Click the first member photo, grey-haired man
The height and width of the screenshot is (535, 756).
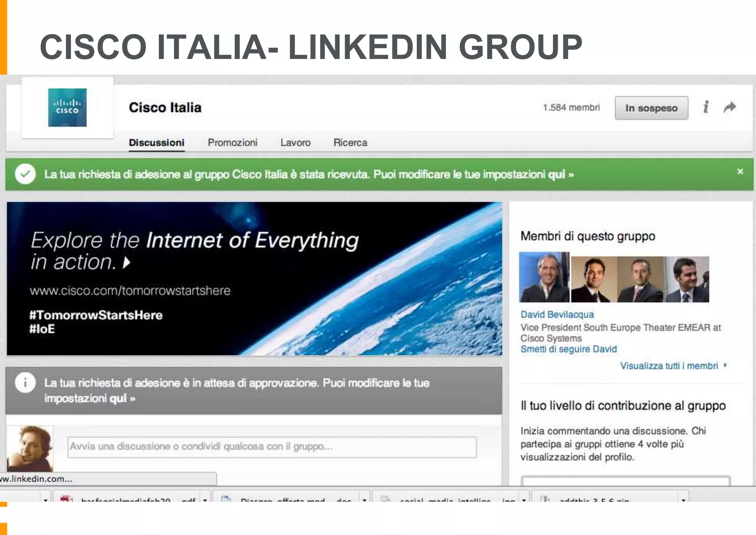(544, 277)
